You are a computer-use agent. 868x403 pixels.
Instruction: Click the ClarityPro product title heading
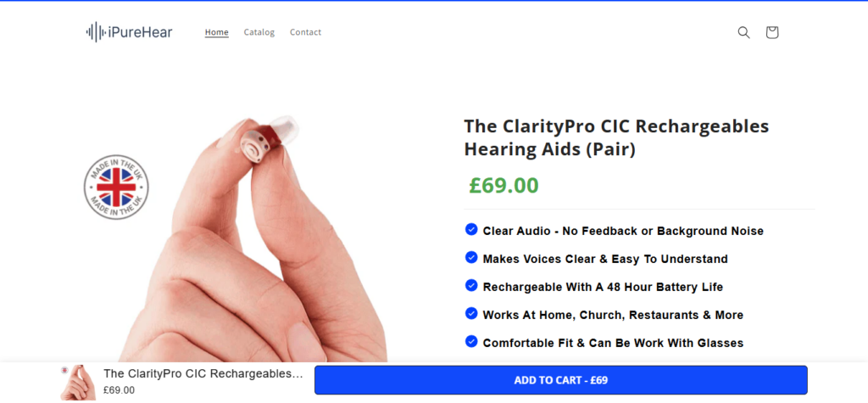pyautogui.click(x=616, y=138)
